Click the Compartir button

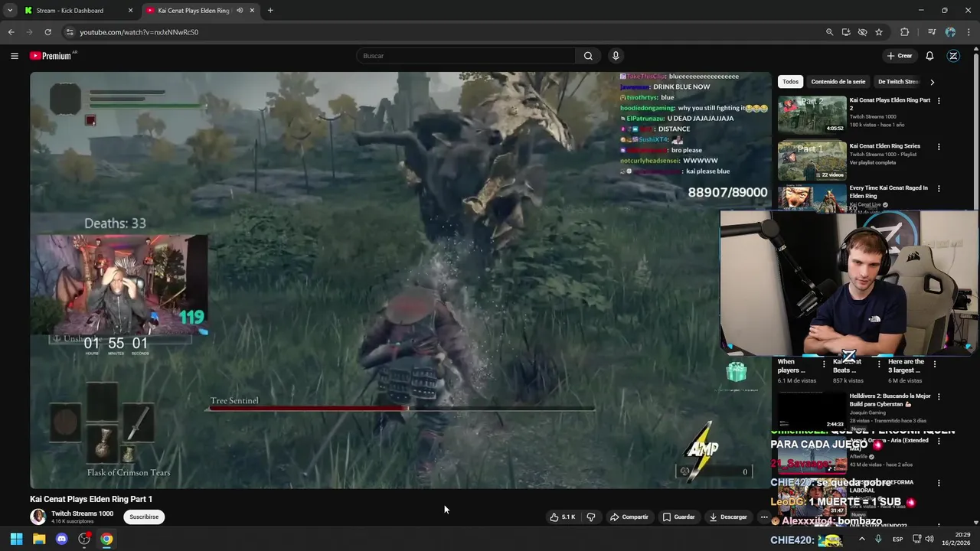[629, 517]
